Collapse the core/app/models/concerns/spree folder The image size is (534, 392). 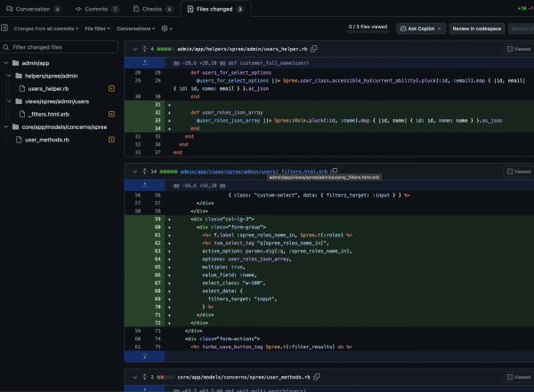point(6,126)
